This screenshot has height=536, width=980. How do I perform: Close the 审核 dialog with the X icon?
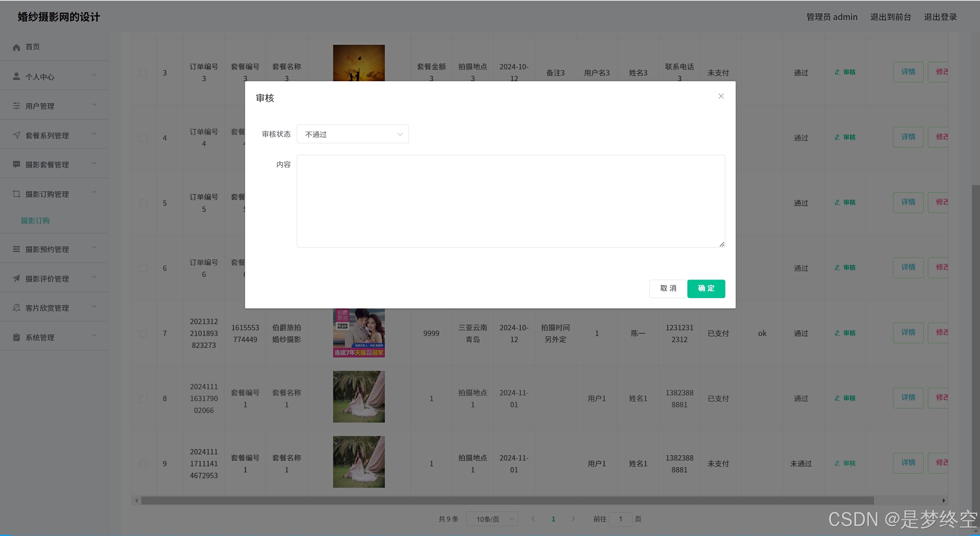coord(721,96)
